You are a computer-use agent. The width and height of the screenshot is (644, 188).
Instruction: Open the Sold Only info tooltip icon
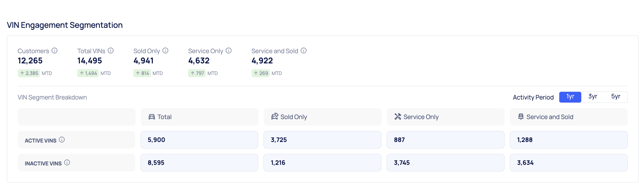pos(165,51)
